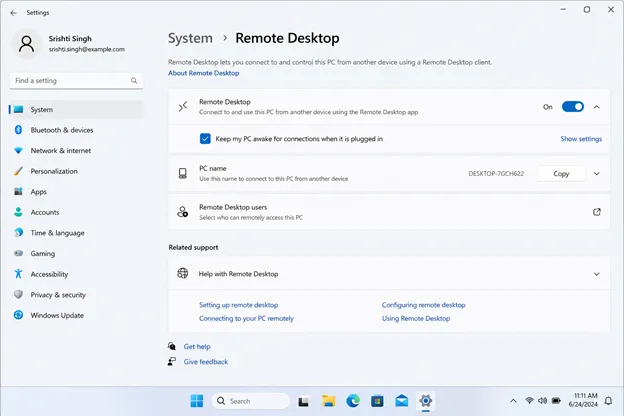Navigate to Privacy & security
Viewport: 624px width, 416px height.
[x=76, y=295]
